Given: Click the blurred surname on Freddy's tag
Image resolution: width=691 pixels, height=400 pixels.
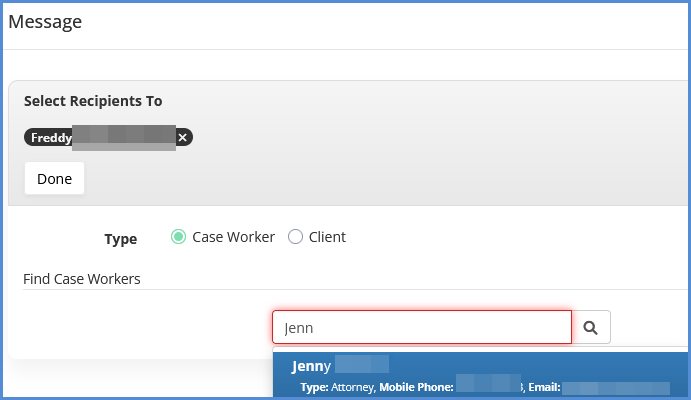Looking at the screenshot, I should (124, 138).
